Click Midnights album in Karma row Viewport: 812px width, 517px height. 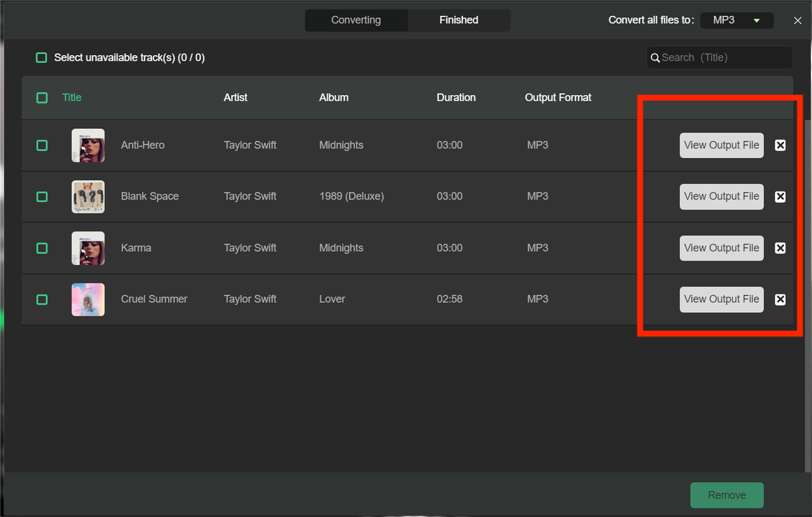pyautogui.click(x=341, y=248)
